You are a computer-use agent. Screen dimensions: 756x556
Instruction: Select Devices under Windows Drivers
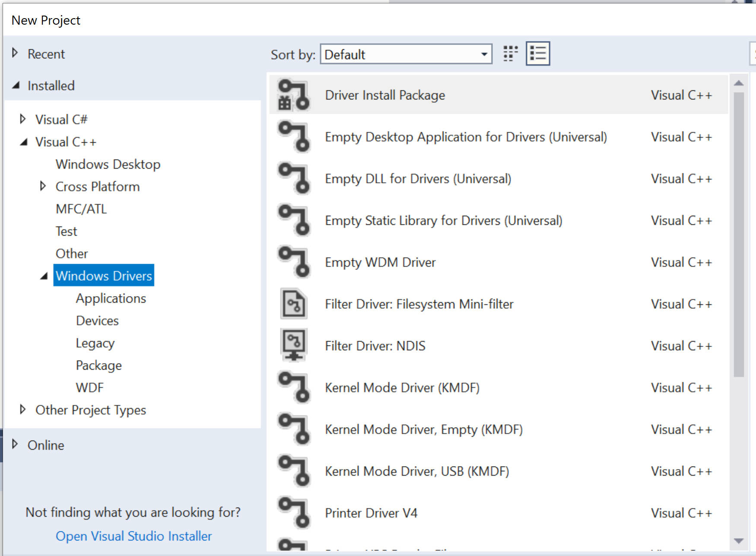97,320
